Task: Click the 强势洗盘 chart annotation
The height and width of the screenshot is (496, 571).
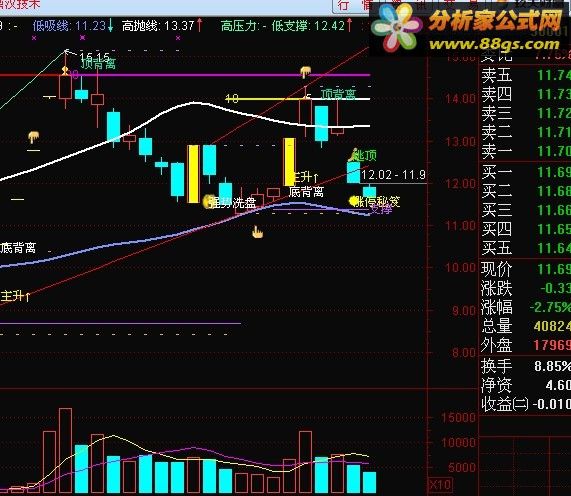Action: pos(233,202)
